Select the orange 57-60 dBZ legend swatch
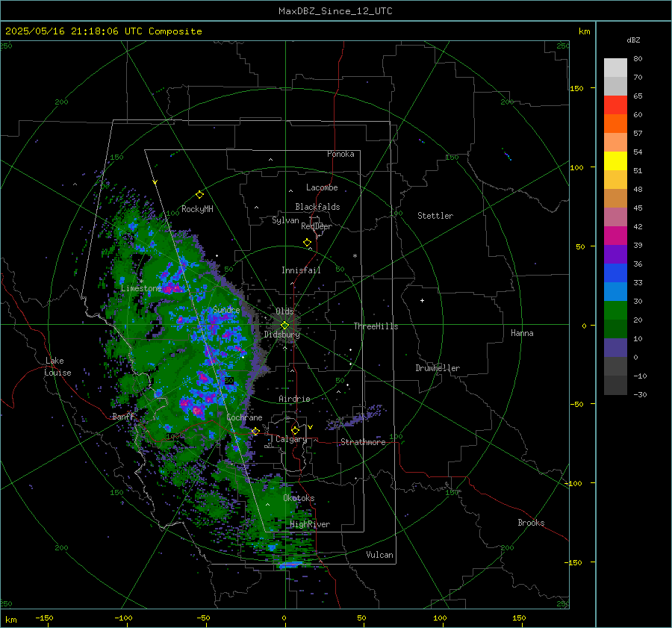672x628 pixels. coord(615,124)
